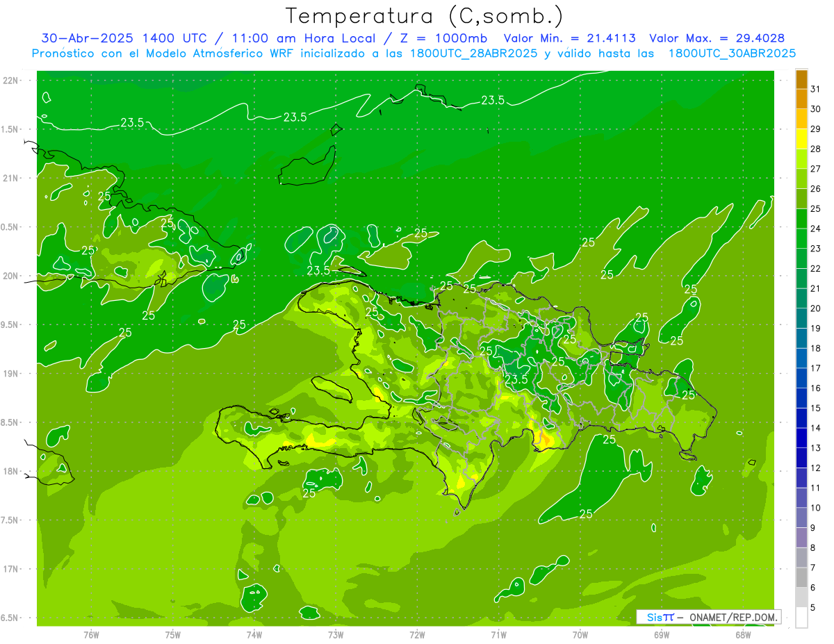834x644 pixels.
Task: Click the "68W" longitude axis label
Action: pyautogui.click(x=743, y=635)
